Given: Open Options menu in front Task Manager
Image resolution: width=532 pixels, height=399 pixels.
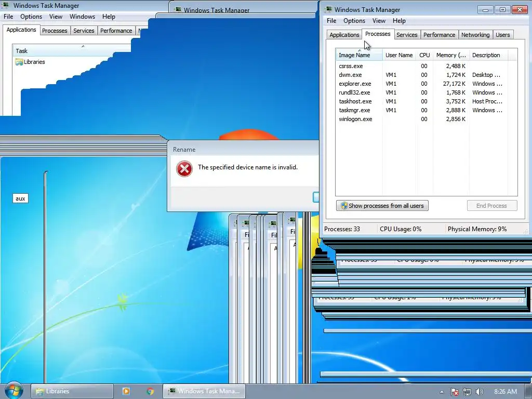Looking at the screenshot, I should coord(354,21).
